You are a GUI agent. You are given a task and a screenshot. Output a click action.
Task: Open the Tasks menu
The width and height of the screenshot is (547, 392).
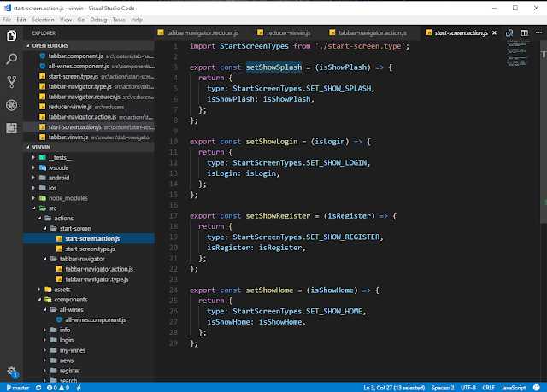click(x=119, y=20)
